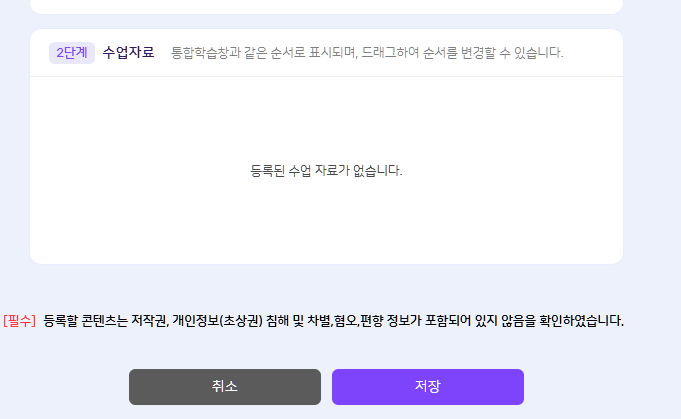Click the red [필수] label
Viewport: 681px width, 419px height.
point(20,321)
